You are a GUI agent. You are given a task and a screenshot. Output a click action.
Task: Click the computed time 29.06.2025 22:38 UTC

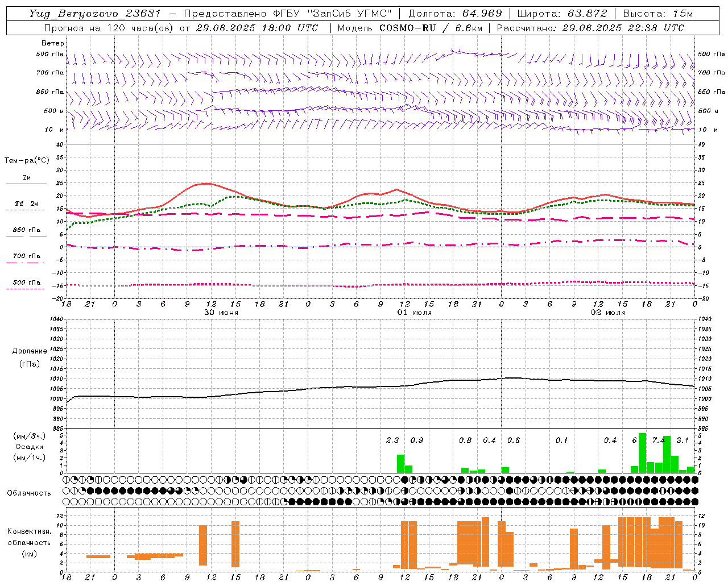point(623,28)
